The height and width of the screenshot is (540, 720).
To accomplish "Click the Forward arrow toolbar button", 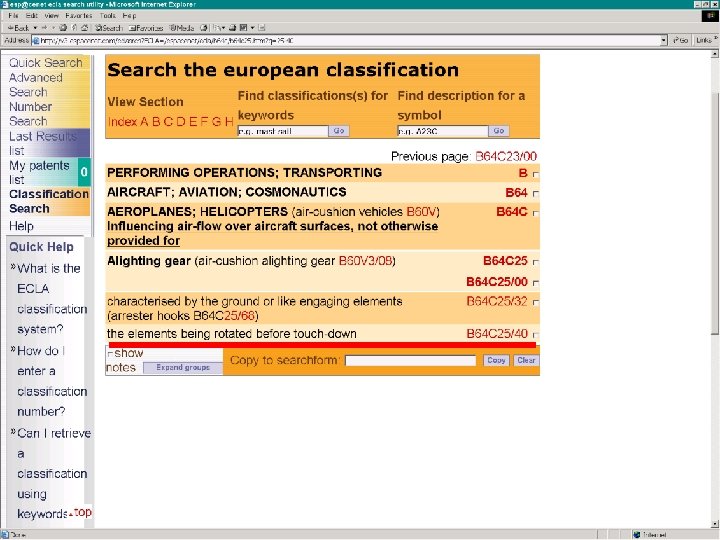I will coord(45,28).
